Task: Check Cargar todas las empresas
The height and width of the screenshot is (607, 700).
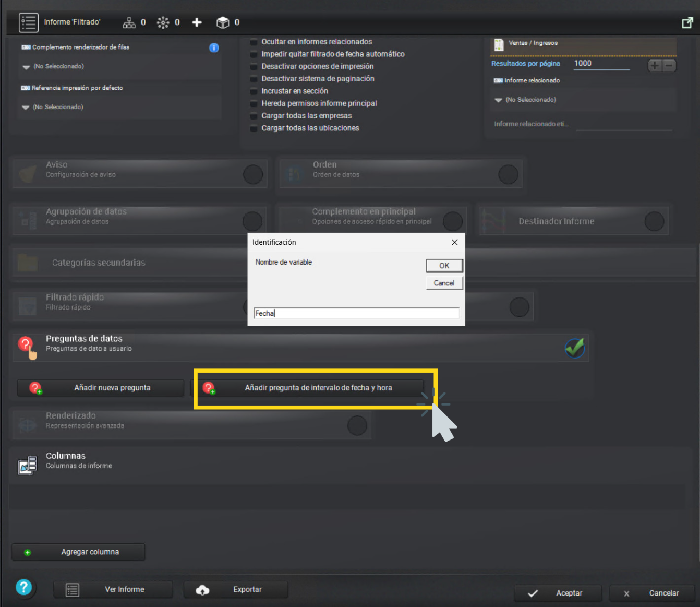Action: (254, 116)
